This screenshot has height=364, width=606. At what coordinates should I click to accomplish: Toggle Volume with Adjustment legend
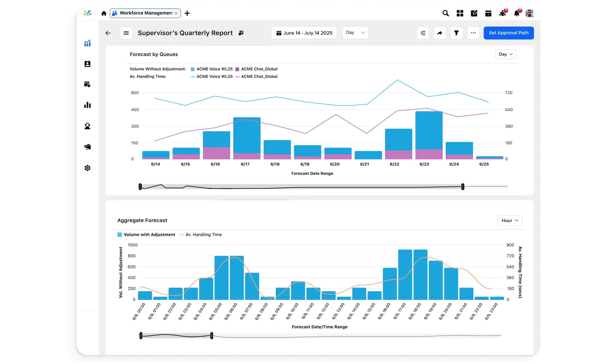(x=146, y=235)
